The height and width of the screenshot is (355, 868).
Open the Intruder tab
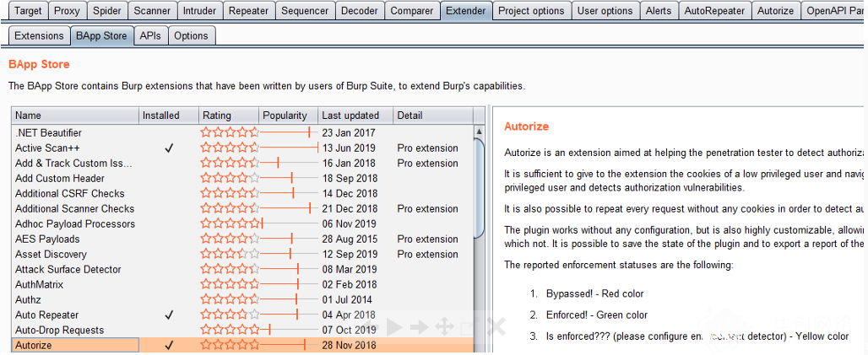[199, 10]
